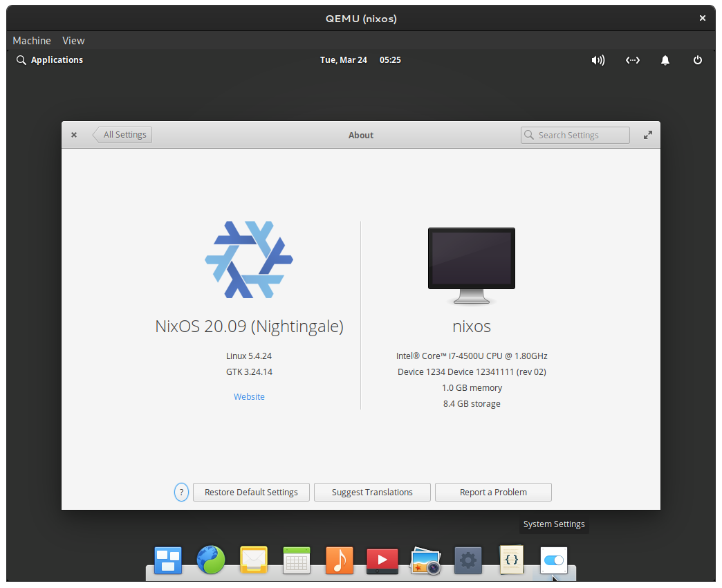Click the Device 1234 graphics text
This screenshot has width=722, height=588.
[x=472, y=371]
